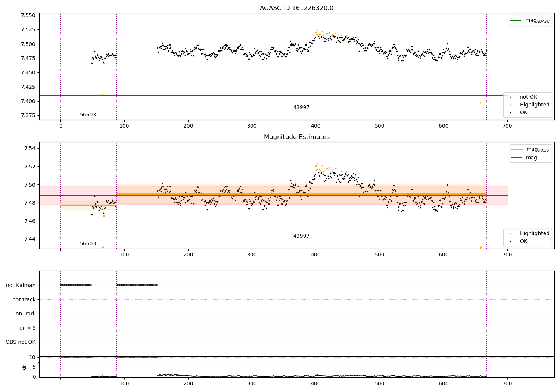Click the 'not track' axis label
This screenshot has height=392, width=560.
tap(24, 299)
